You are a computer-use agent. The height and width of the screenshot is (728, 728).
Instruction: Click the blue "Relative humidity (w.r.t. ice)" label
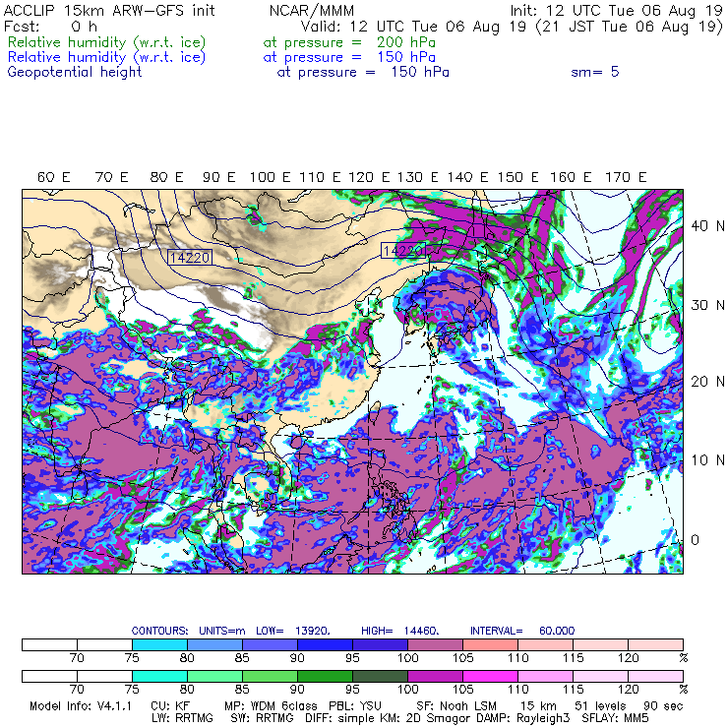[x=106, y=57]
